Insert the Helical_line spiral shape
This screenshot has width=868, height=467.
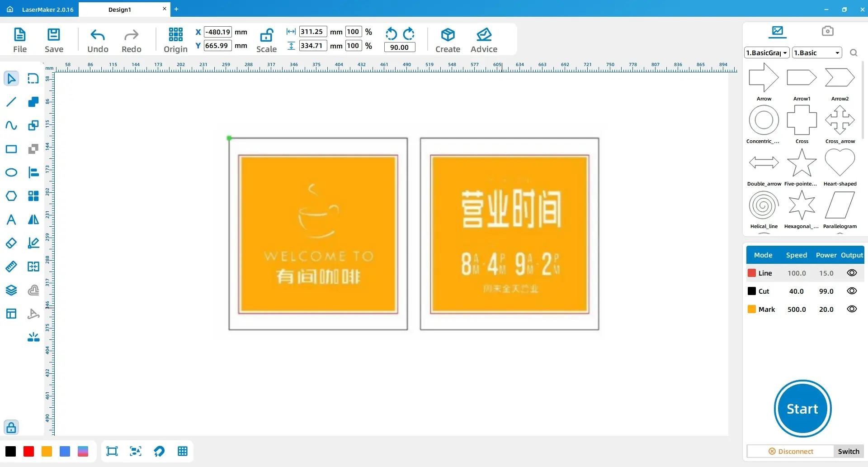tap(764, 210)
